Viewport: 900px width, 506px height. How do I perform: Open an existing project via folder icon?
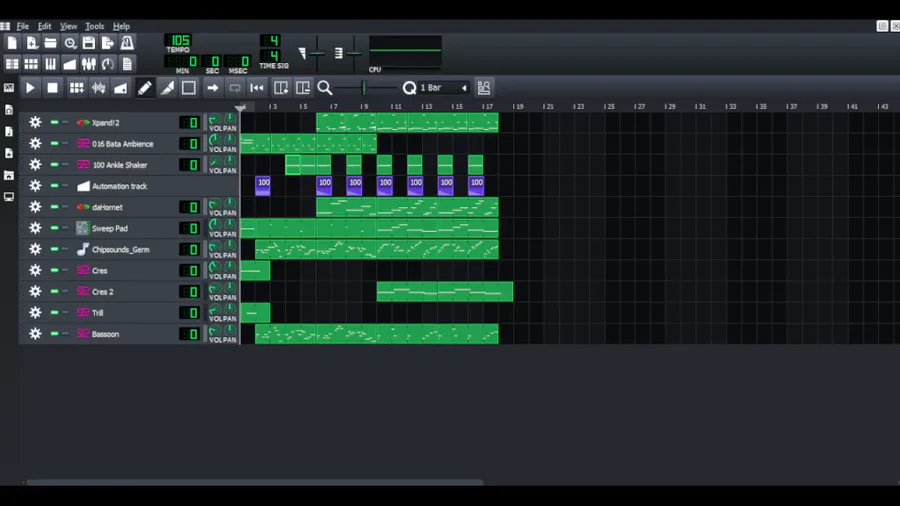point(51,43)
